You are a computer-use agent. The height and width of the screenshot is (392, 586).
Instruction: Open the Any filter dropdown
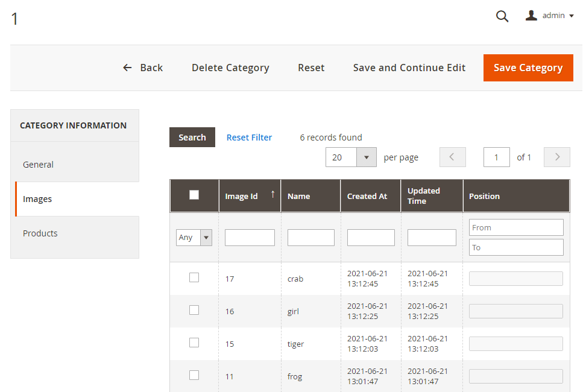point(194,238)
